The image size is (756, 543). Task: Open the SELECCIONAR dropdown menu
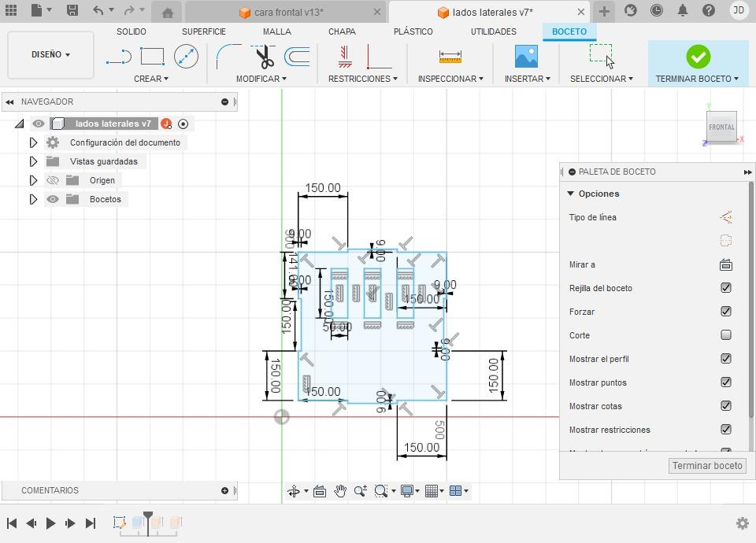pos(601,79)
